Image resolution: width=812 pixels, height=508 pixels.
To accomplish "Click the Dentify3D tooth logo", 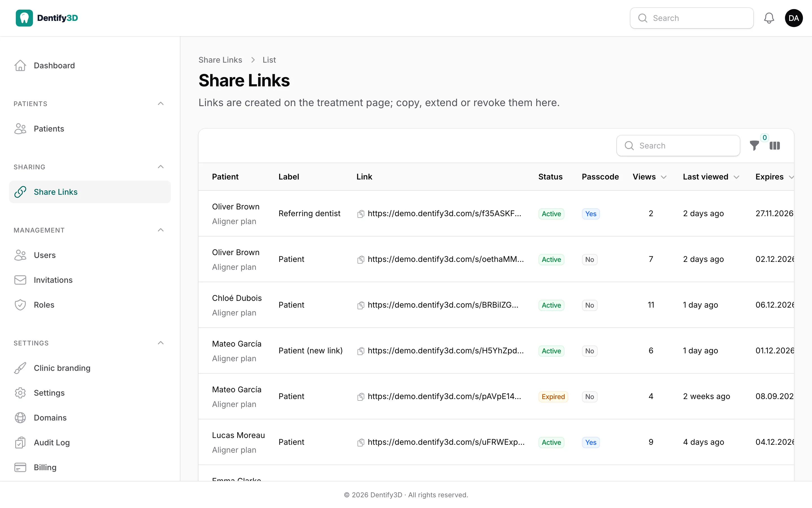I will tap(24, 18).
